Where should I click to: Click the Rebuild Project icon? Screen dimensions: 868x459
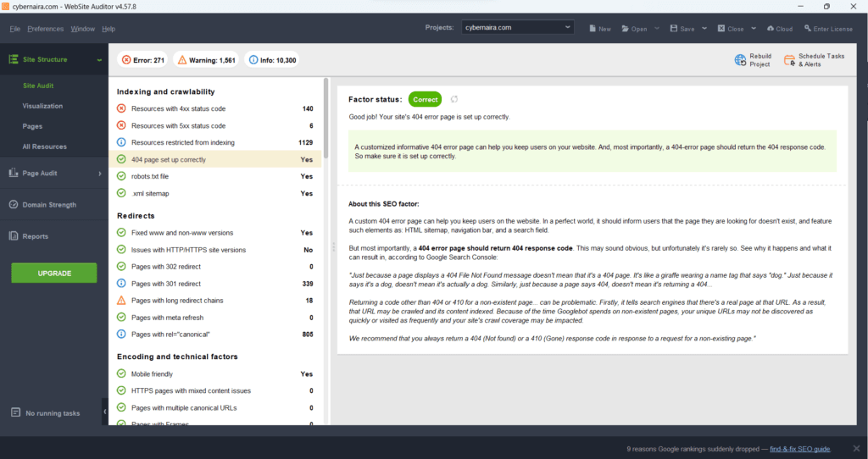(x=740, y=60)
